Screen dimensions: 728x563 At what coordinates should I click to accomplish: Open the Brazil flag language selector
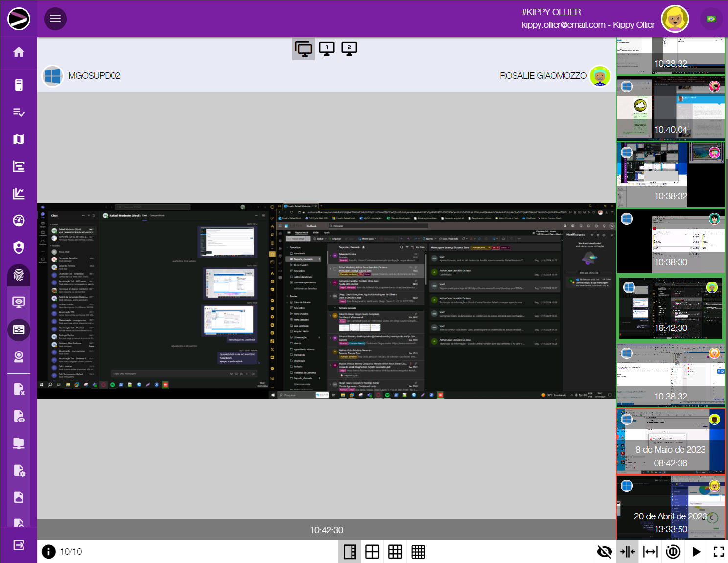click(x=711, y=19)
